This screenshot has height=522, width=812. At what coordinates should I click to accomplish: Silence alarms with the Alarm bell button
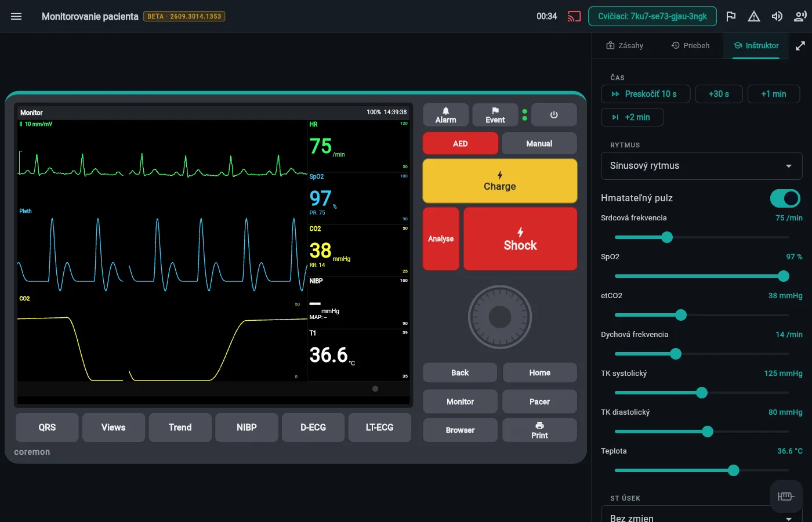coord(445,115)
